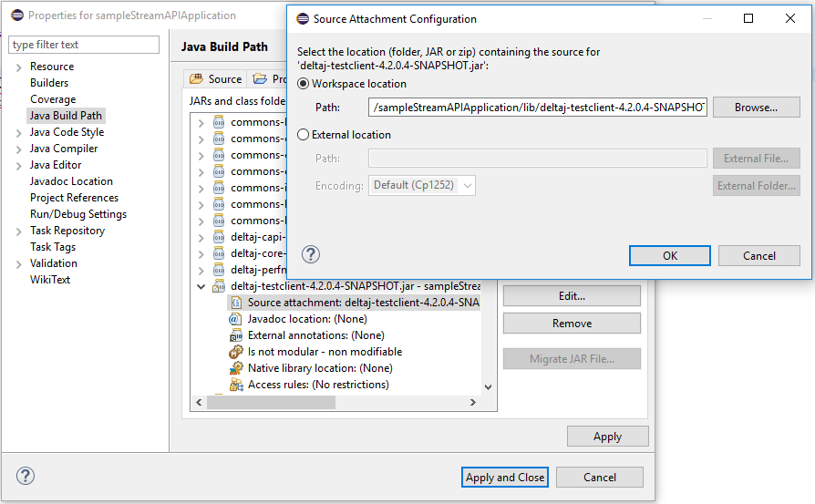Click the External annotations icon
The height and width of the screenshot is (504, 815).
[236, 335]
